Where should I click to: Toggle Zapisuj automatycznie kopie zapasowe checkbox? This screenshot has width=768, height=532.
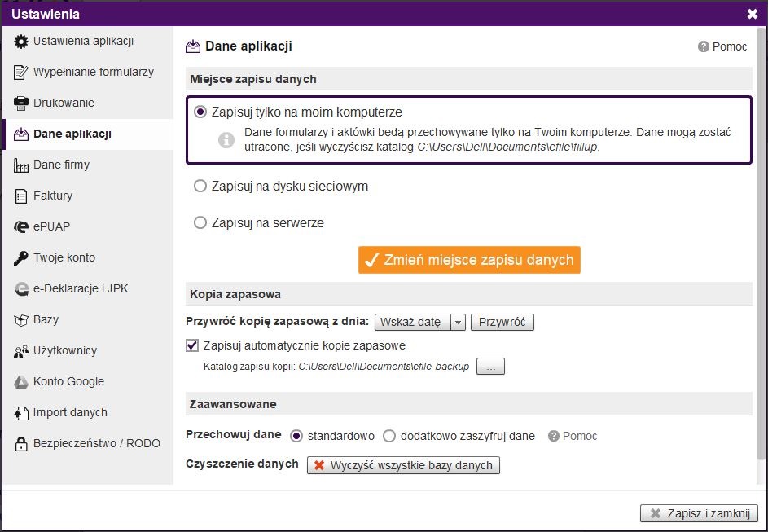coord(192,345)
